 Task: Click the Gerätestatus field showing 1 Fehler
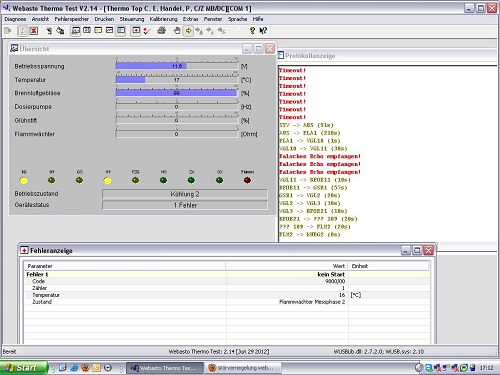pyautogui.click(x=185, y=205)
